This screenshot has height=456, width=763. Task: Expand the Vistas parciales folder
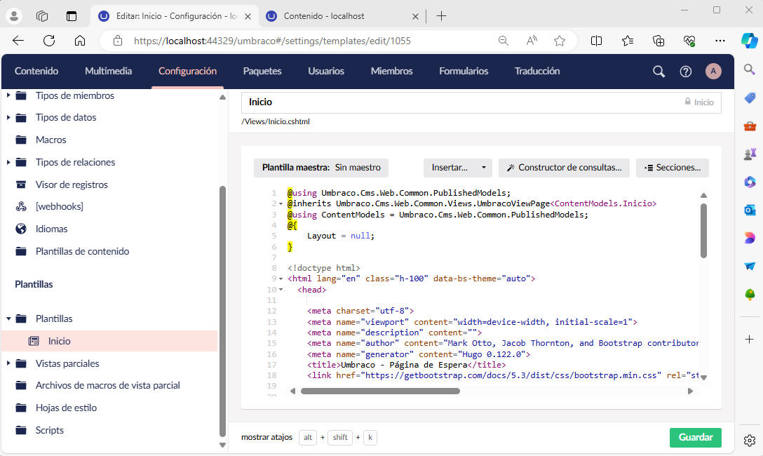pyautogui.click(x=8, y=363)
